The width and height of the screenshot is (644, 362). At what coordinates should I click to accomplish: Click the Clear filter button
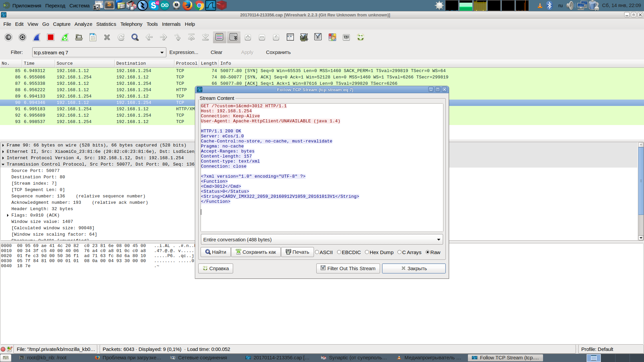click(x=216, y=52)
